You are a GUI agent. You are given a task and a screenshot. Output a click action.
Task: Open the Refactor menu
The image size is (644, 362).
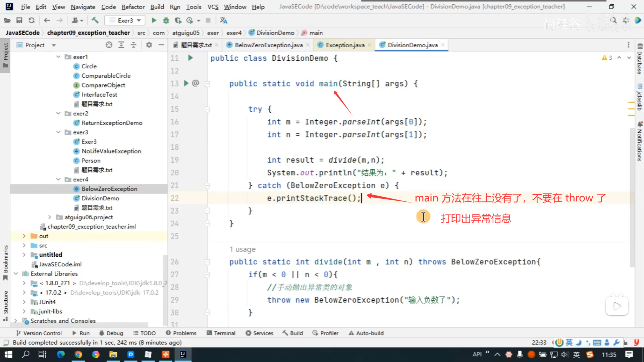click(x=133, y=7)
